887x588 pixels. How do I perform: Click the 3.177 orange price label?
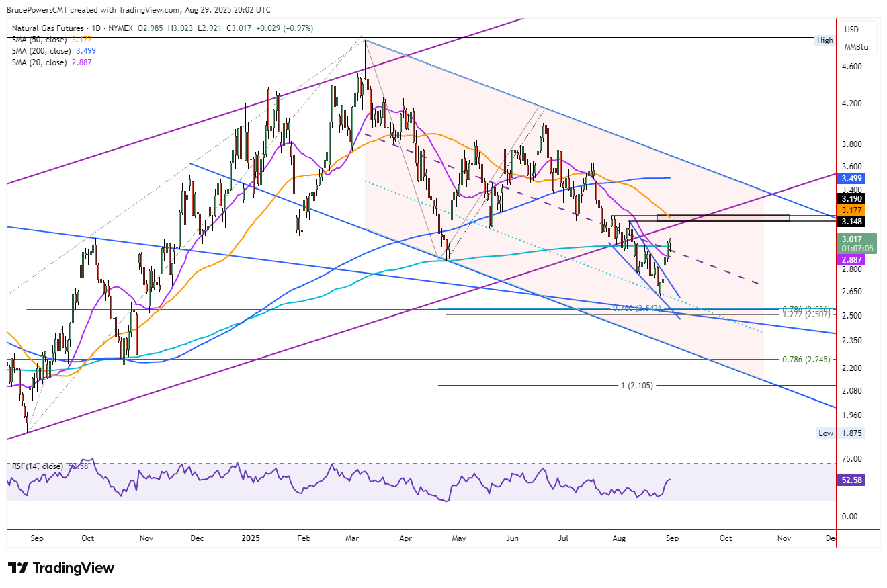click(852, 210)
